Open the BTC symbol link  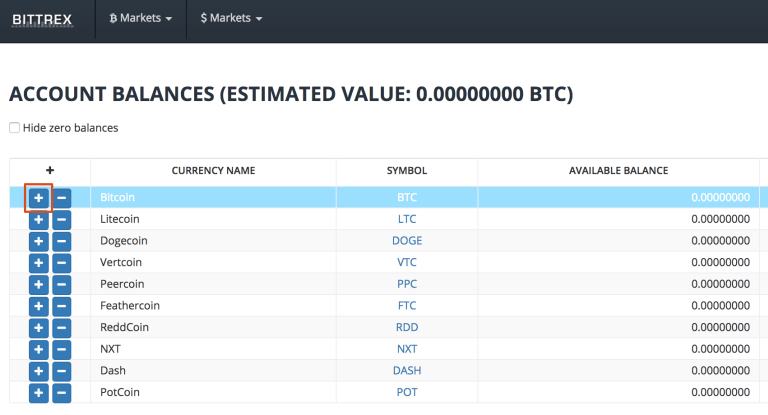pos(407,197)
